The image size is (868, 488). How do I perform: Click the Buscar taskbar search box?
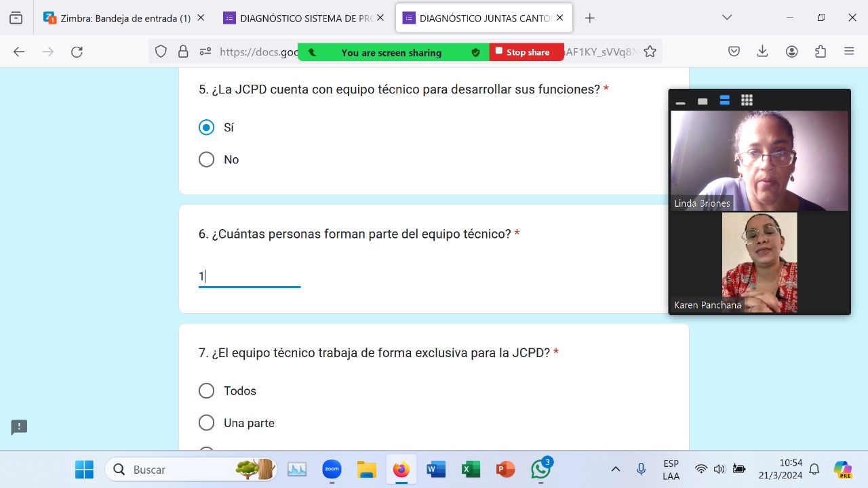pos(191,469)
